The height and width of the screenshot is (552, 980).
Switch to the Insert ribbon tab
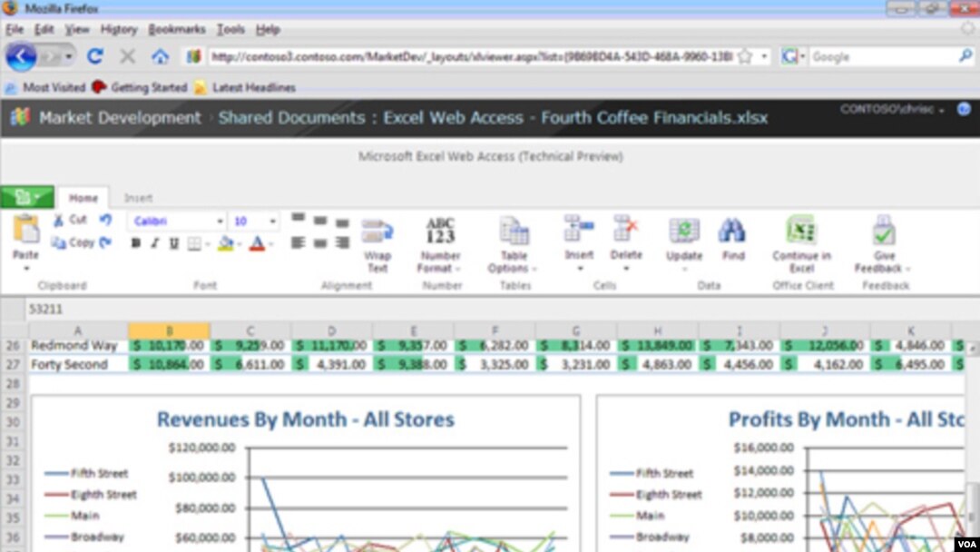coord(138,198)
